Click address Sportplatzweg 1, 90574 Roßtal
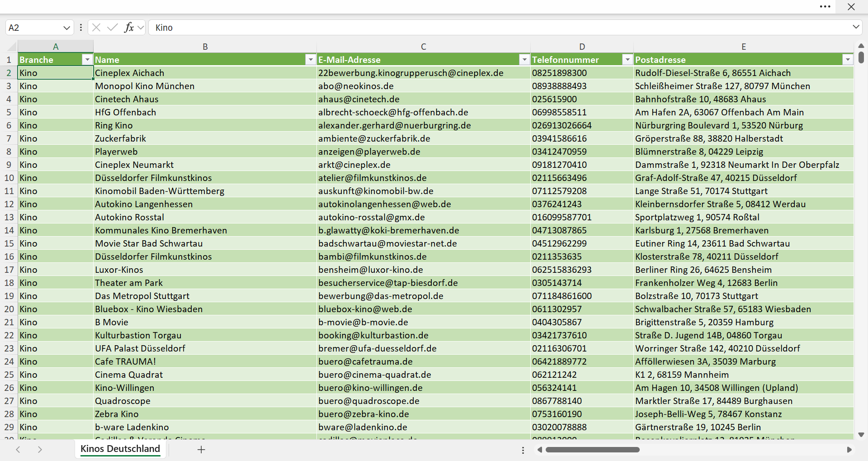Viewport: 868px width, 461px height. [744, 217]
